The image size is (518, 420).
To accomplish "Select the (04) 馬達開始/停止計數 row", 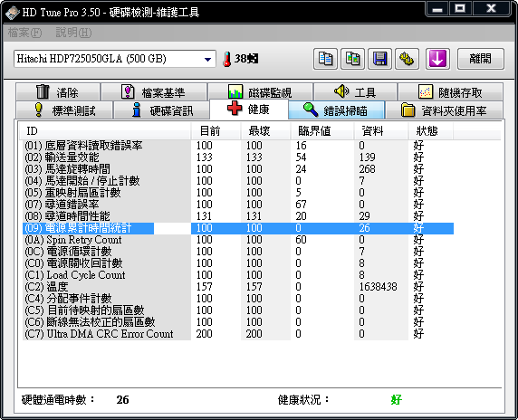I will 238,181.
